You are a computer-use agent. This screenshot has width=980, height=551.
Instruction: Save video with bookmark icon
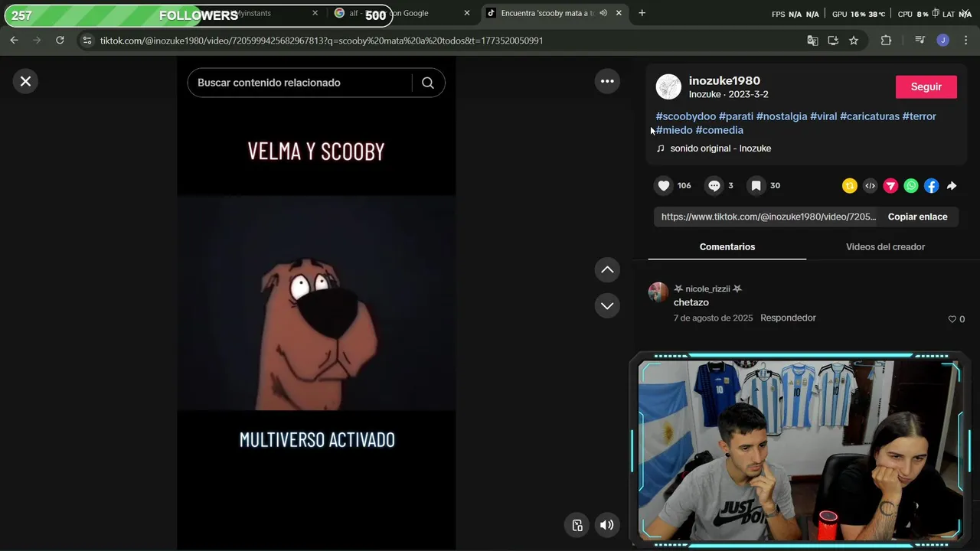coord(756,185)
